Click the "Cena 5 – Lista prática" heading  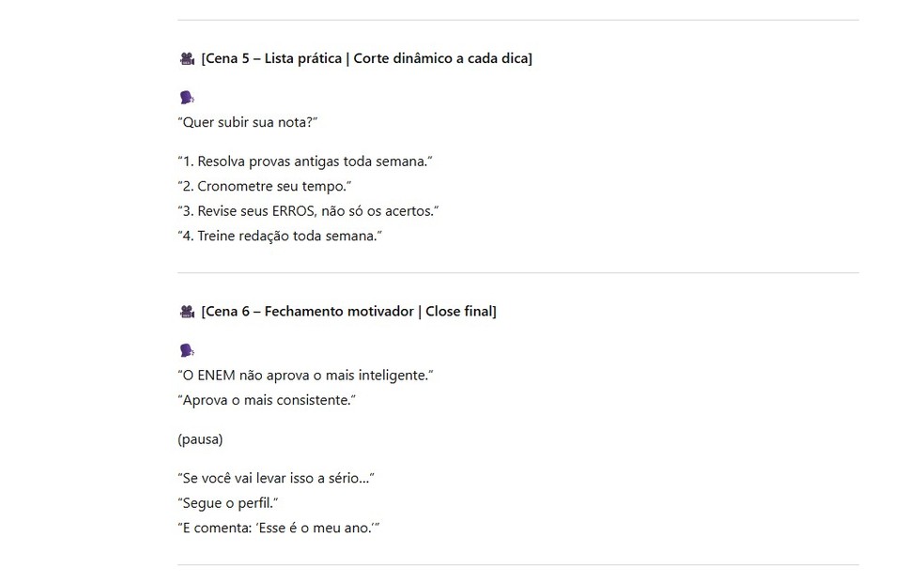pyautogui.click(x=366, y=59)
